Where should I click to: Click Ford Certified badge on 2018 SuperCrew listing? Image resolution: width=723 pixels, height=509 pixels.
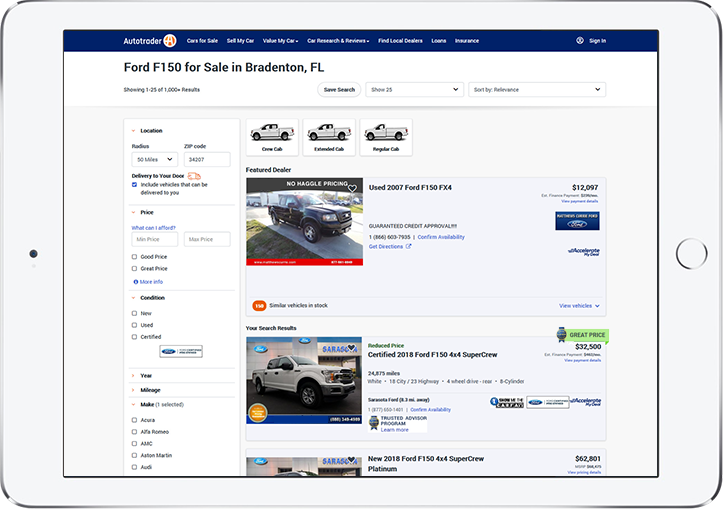(x=548, y=402)
